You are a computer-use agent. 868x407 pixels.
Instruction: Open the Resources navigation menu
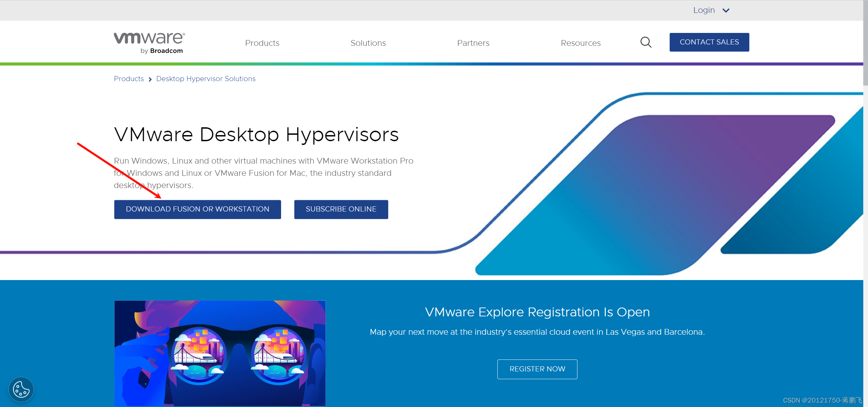pos(581,43)
